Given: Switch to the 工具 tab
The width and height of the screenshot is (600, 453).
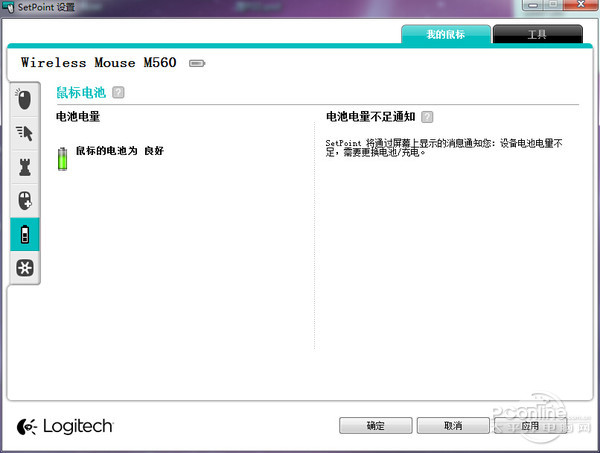Looking at the screenshot, I should point(537,34).
